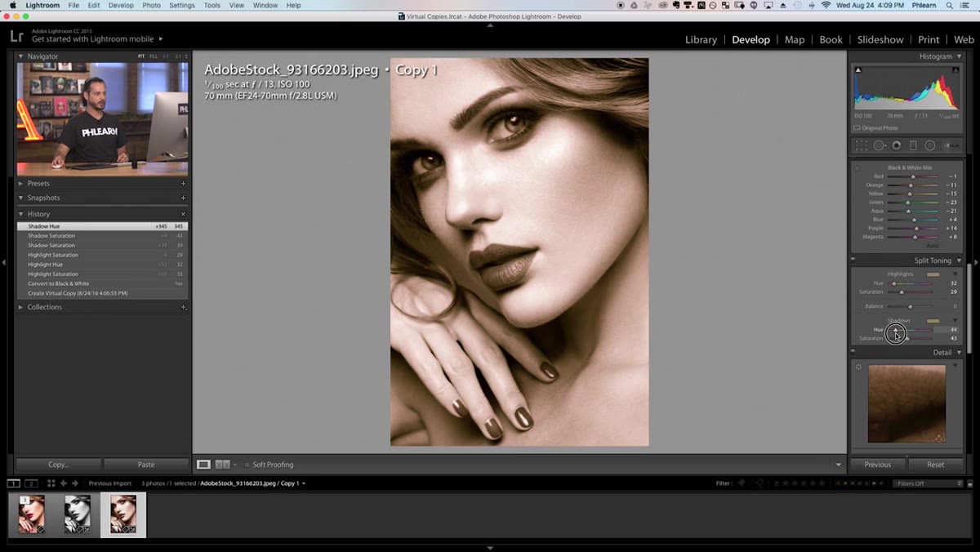980x552 pixels.
Task: Switch to the Book module
Action: [831, 39]
